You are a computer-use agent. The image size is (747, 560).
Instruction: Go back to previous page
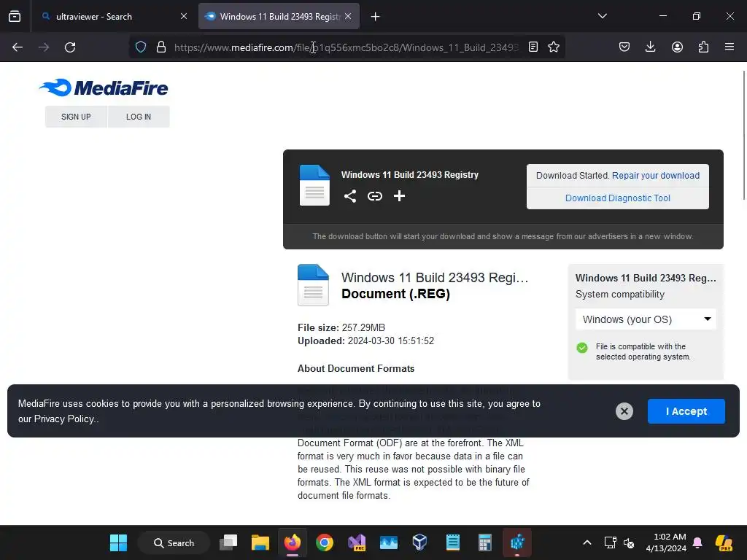point(18,47)
